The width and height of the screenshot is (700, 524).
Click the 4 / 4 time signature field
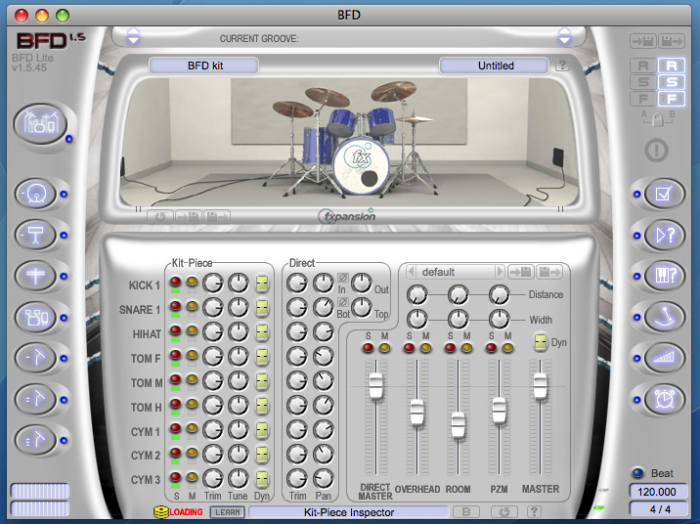(x=658, y=509)
